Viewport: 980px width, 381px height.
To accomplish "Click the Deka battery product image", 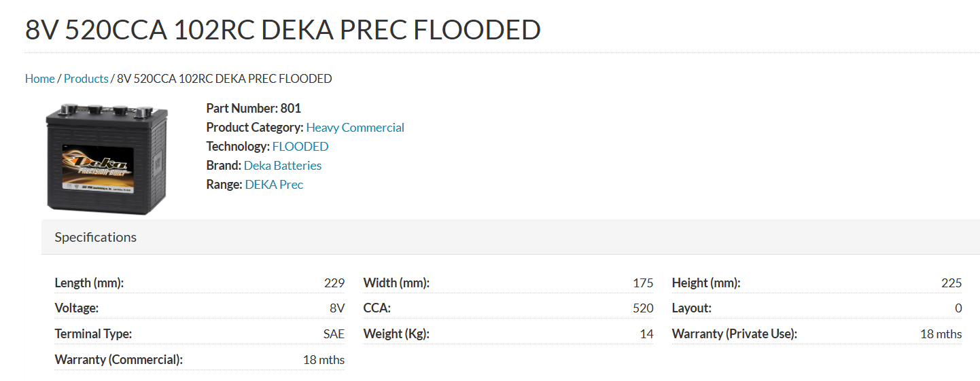I will click(x=106, y=158).
